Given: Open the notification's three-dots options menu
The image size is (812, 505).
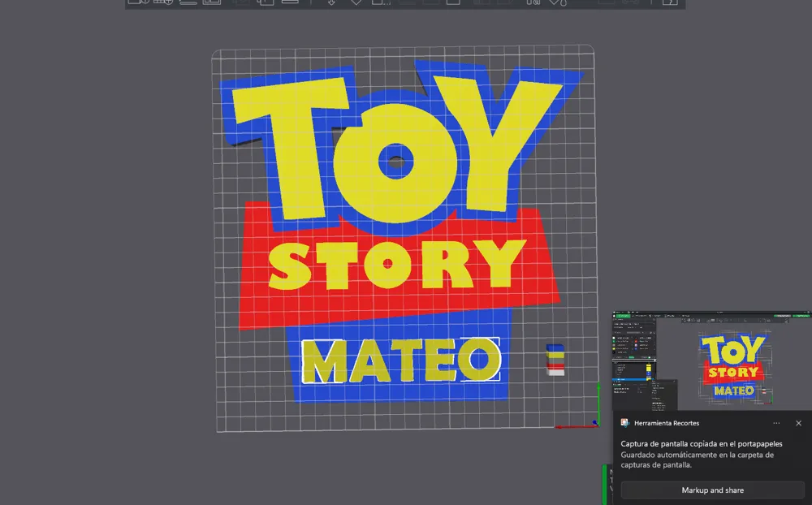Looking at the screenshot, I should pyautogui.click(x=776, y=423).
